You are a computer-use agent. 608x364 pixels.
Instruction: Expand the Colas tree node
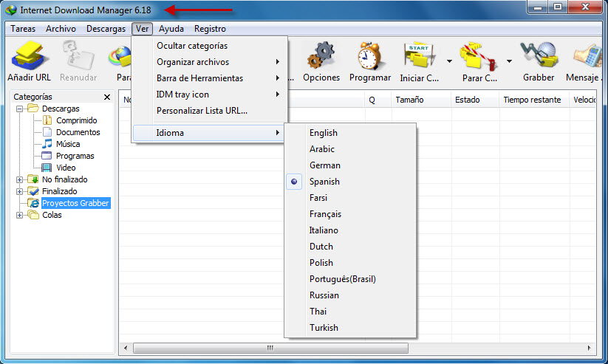(x=19, y=215)
